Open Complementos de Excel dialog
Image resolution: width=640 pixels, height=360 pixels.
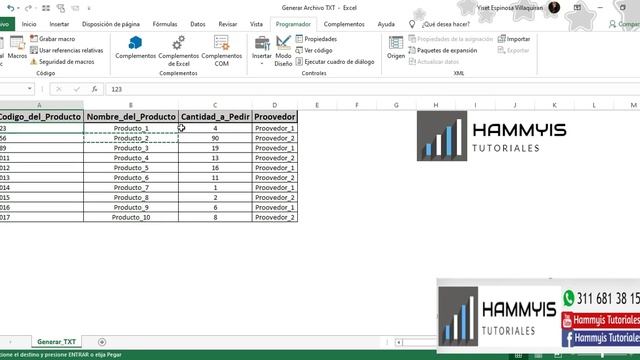tap(178, 51)
